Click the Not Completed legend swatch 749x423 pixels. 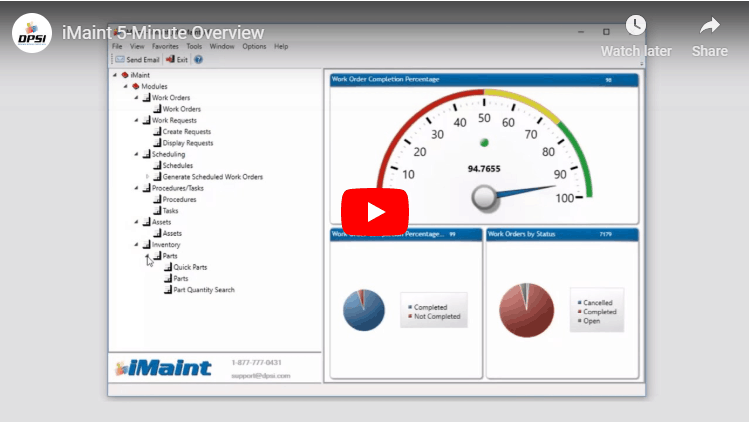(x=410, y=316)
